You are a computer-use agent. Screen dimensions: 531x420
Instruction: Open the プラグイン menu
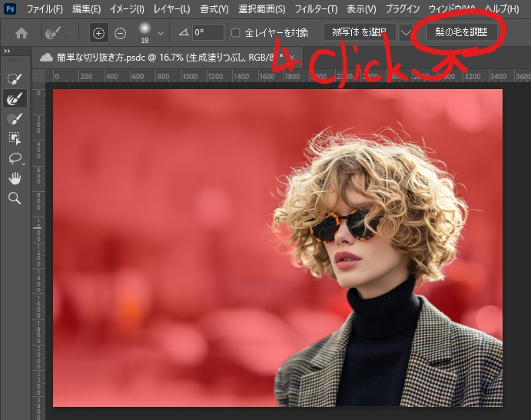pyautogui.click(x=403, y=9)
